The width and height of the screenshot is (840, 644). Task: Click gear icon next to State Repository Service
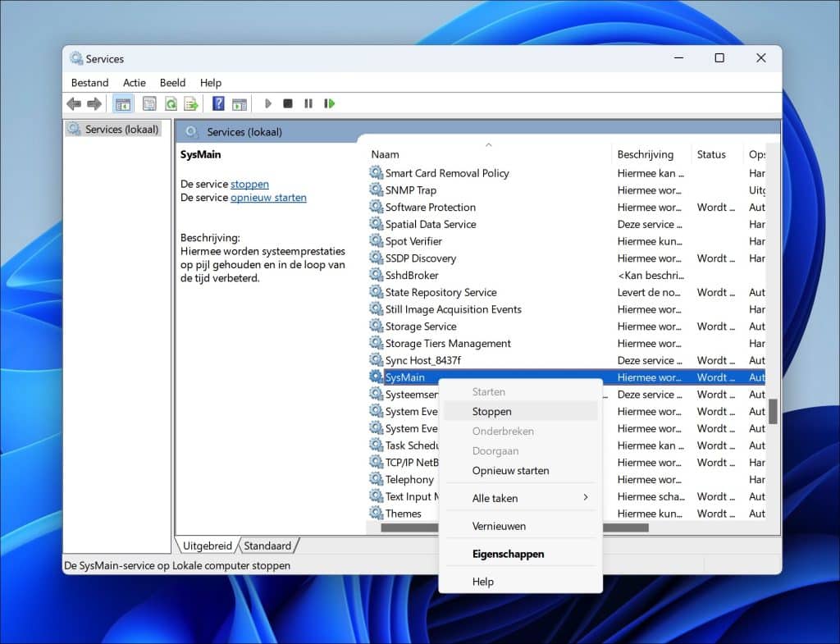376,292
